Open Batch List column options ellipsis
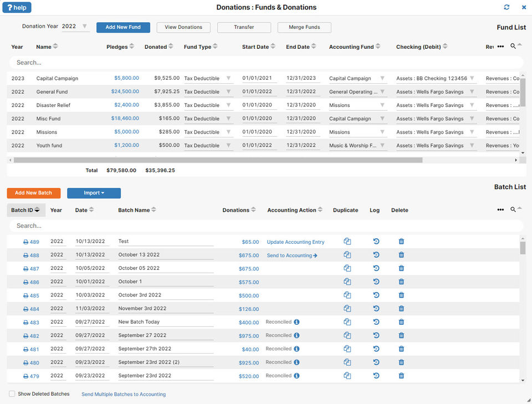532x404 pixels. tap(500, 209)
